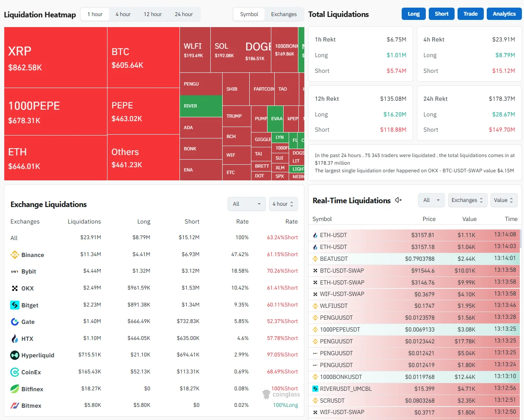Click the Trade button
Screen dimensions: 524x420
point(470,14)
